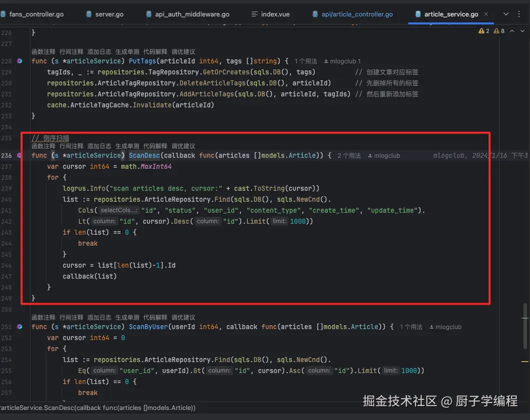Screen dimensions: 530x420
Task: Click 生成单测 above ScanDesc function
Action: point(127,146)
